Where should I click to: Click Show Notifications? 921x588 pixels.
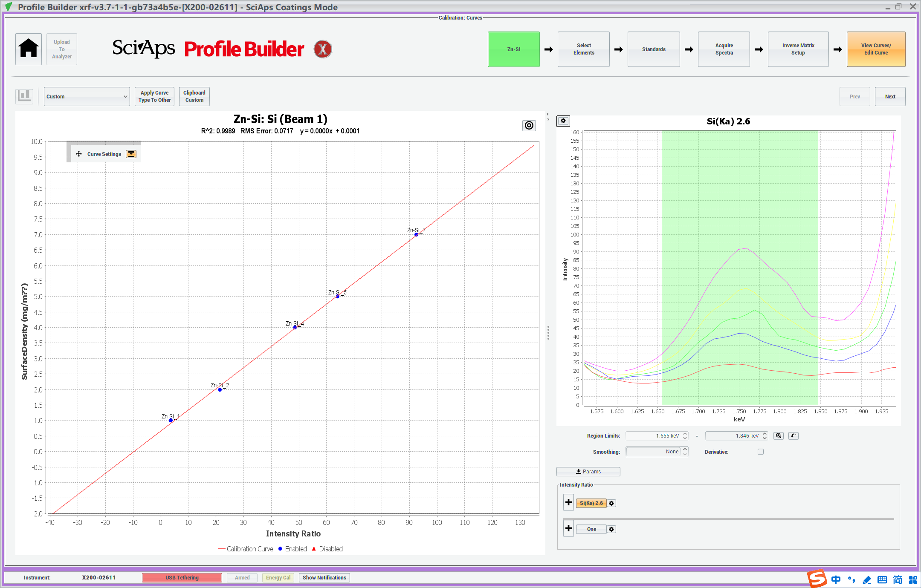coord(324,577)
